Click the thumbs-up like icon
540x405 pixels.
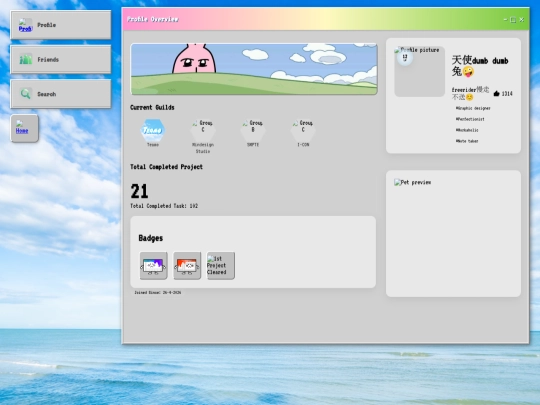pyautogui.click(x=496, y=93)
